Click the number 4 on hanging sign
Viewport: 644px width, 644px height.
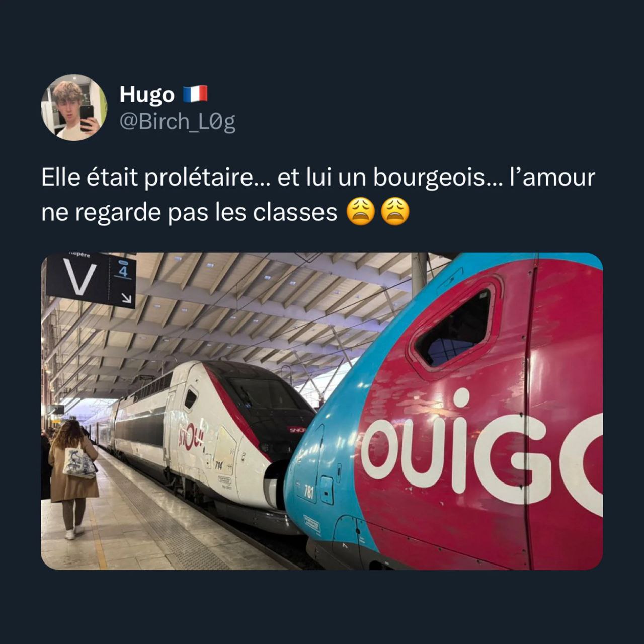pos(123,272)
